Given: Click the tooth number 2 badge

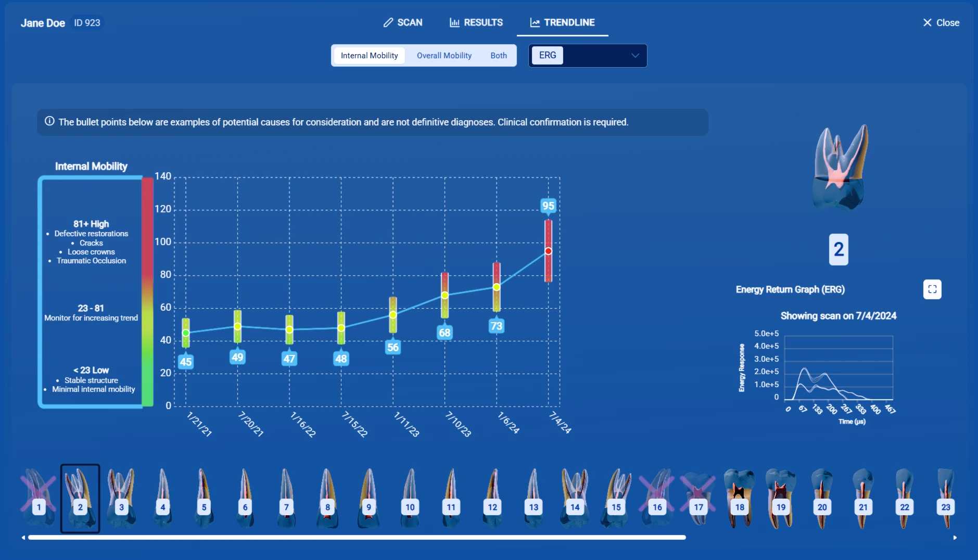Looking at the screenshot, I should coord(839,250).
